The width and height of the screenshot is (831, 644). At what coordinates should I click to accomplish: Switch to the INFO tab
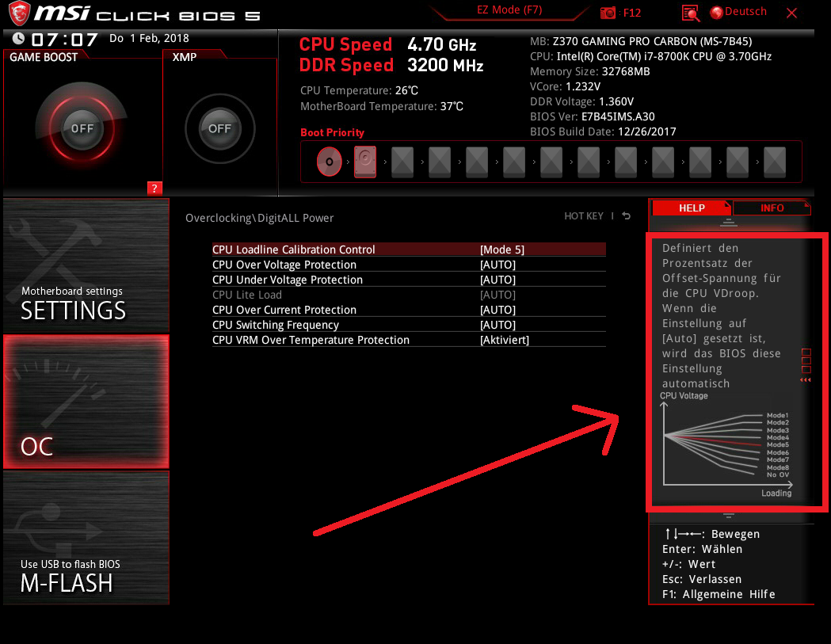772,208
